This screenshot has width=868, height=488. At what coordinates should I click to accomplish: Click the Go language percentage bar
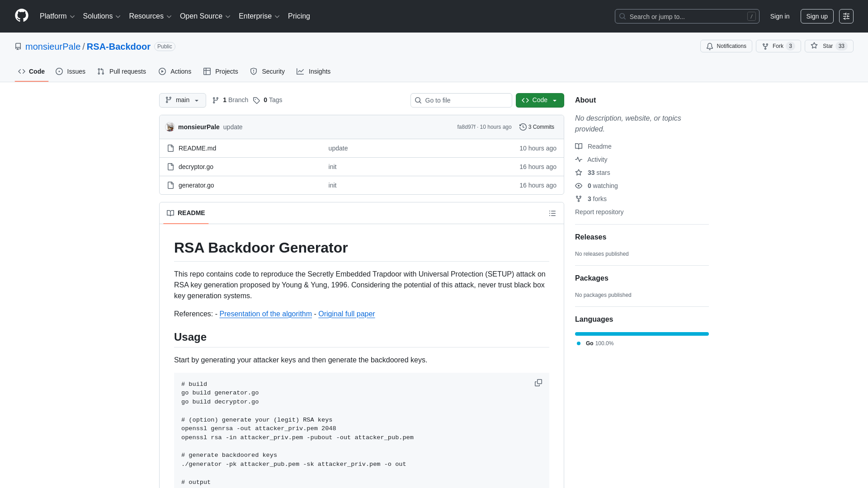[x=642, y=334]
